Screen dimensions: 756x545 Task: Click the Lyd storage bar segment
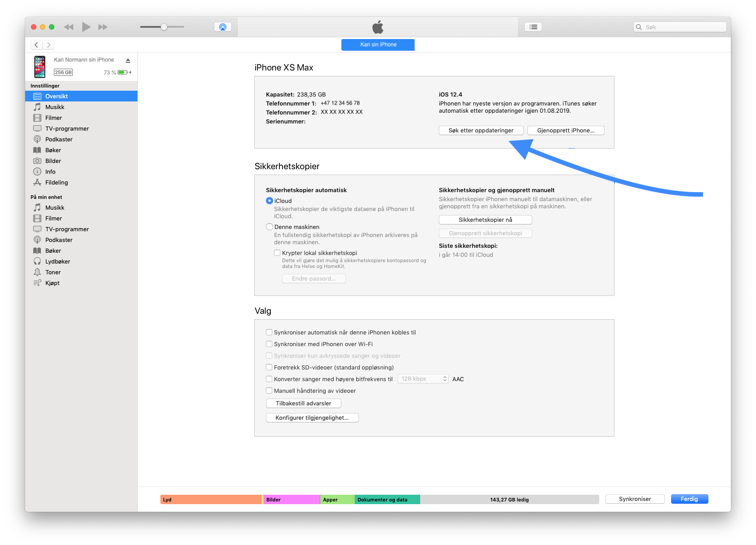click(x=211, y=499)
